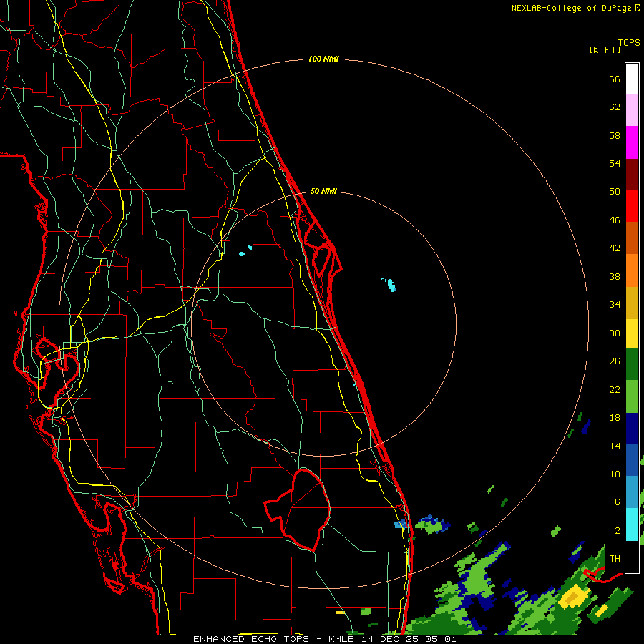
Task: Click the 30 scale label
Action: coord(615,333)
